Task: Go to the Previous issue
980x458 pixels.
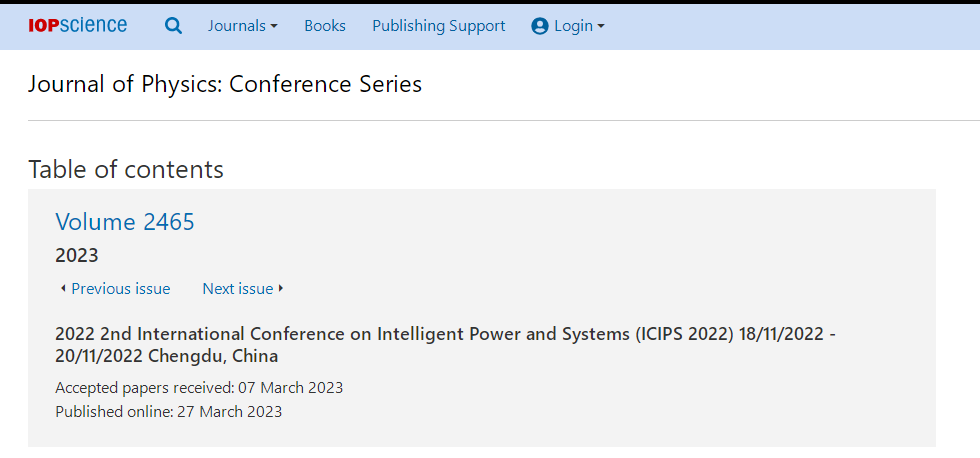Action: tap(121, 289)
